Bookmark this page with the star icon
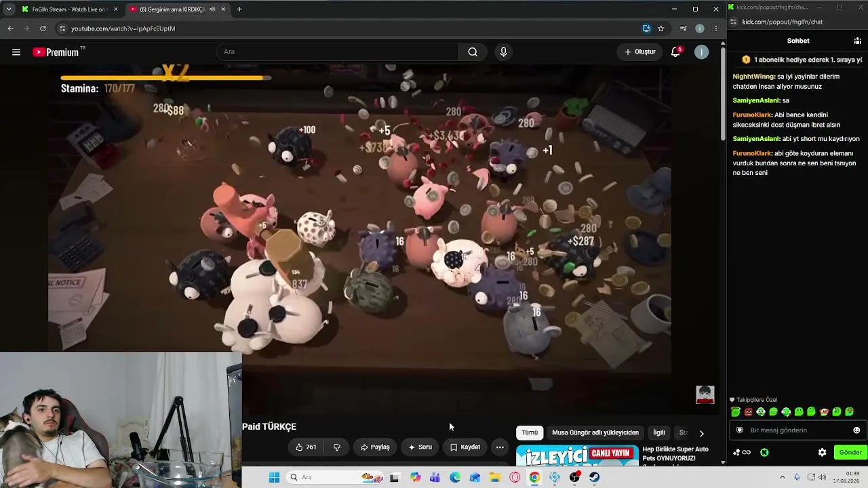Viewport: 868px width, 488px height. 661,28
